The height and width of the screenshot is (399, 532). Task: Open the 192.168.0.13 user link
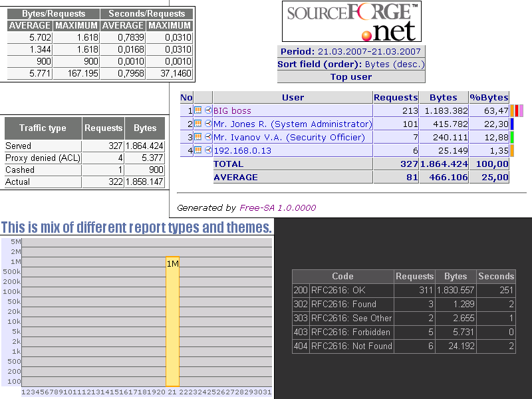(242, 151)
